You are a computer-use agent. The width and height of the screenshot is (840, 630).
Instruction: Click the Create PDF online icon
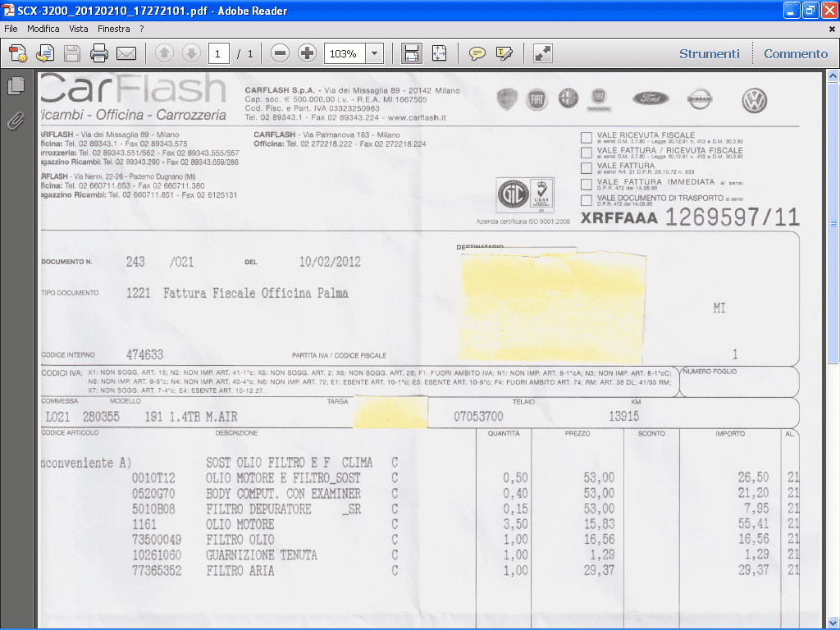point(18,54)
